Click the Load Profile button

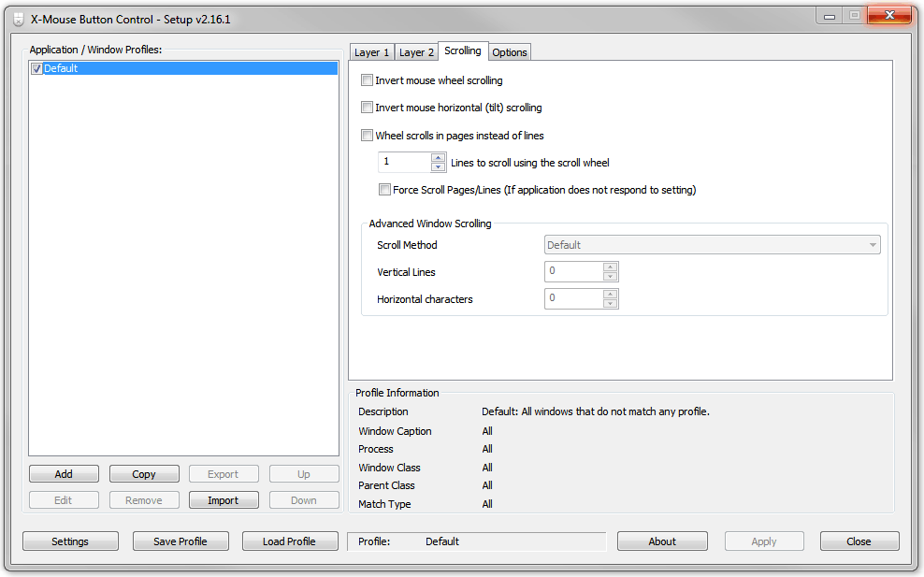tap(289, 541)
